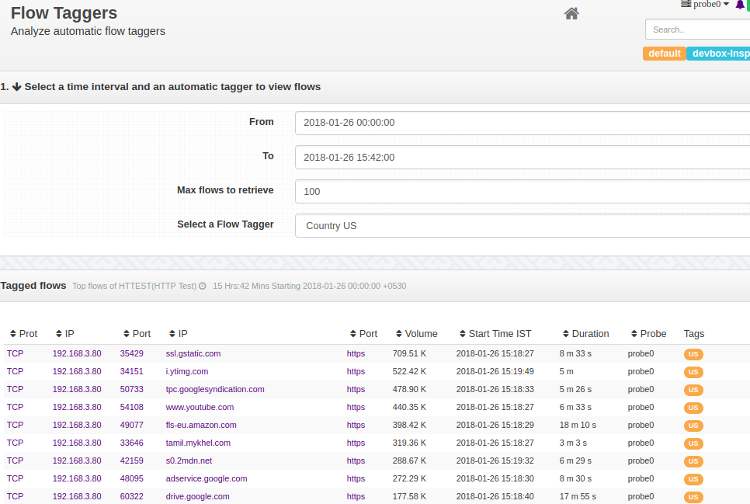Click US tag in www.youtube.com row
The image size is (750, 504).
tap(693, 408)
